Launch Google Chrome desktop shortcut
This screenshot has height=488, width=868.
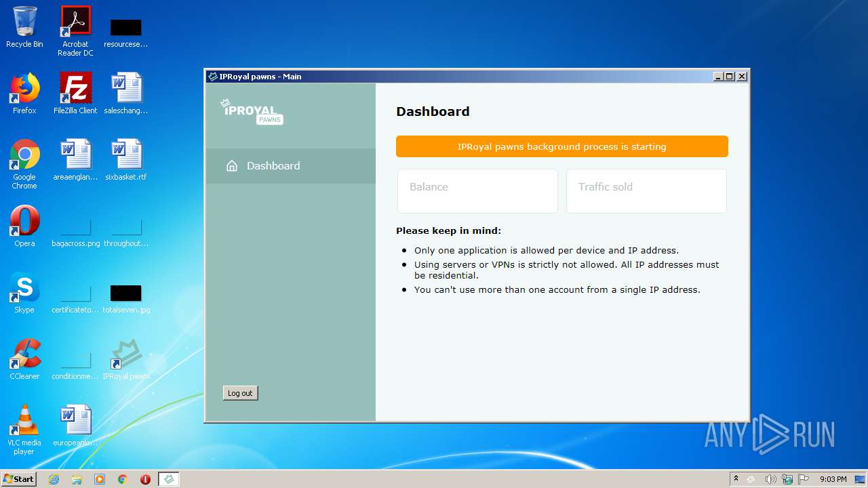(x=24, y=164)
